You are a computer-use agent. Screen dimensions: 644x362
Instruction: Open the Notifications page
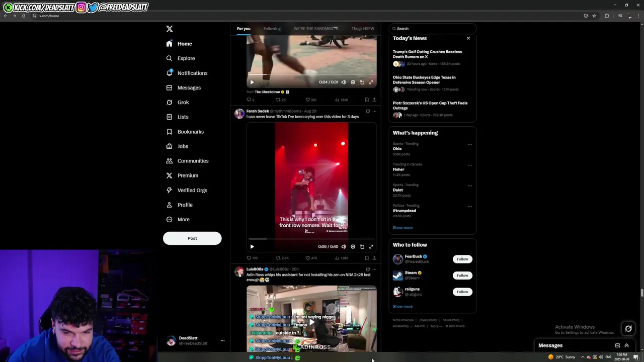click(x=186, y=73)
